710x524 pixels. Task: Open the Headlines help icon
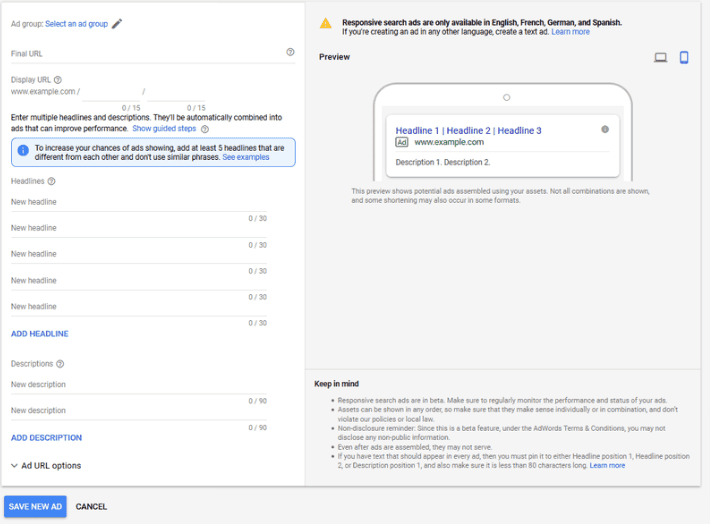coord(52,181)
